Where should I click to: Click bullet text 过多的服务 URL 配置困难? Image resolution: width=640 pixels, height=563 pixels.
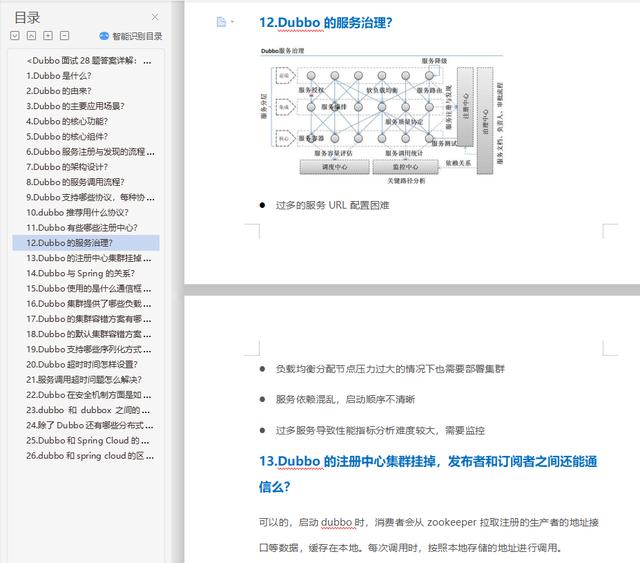[332, 205]
